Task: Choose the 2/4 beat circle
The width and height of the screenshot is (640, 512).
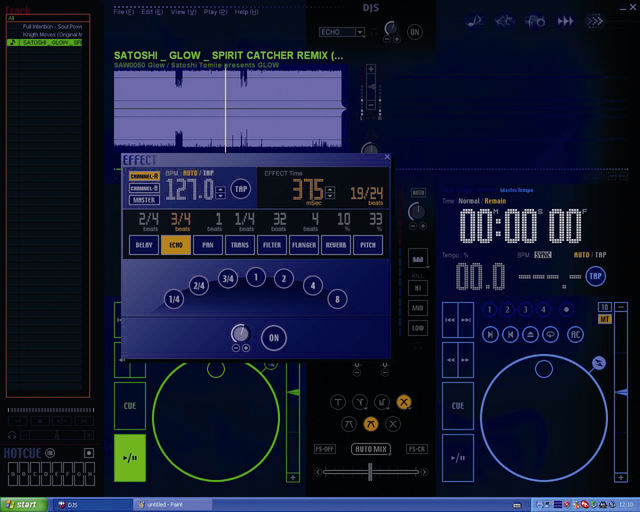Action: pyautogui.click(x=199, y=285)
